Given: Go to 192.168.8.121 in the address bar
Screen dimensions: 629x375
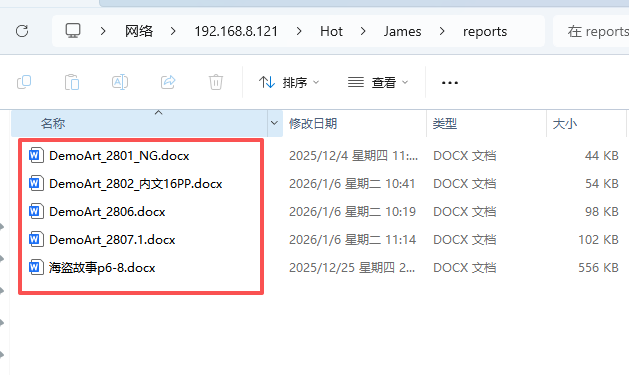Looking at the screenshot, I should pyautogui.click(x=236, y=31).
